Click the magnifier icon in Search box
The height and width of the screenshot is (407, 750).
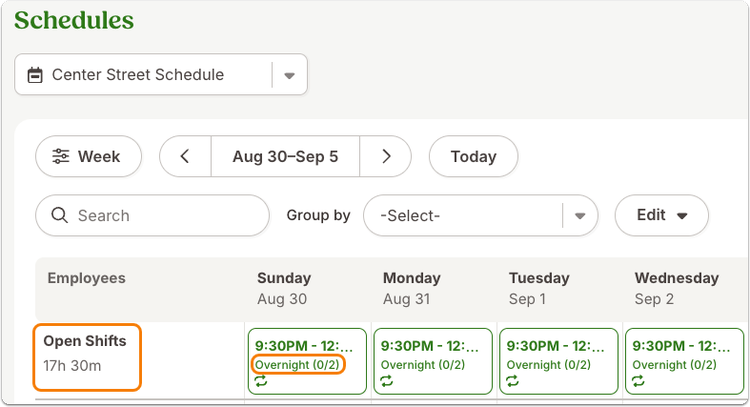59,215
